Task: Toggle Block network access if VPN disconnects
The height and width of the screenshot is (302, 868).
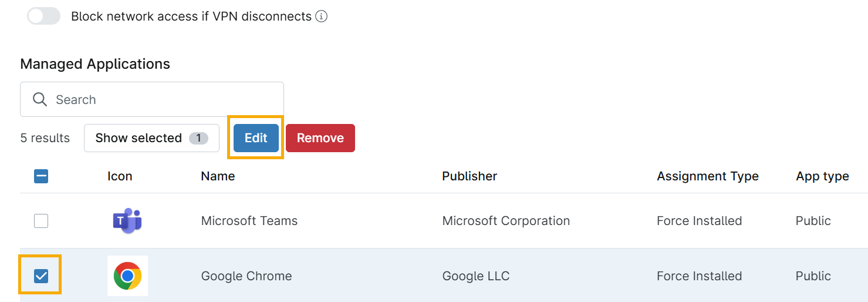Action: tap(44, 16)
